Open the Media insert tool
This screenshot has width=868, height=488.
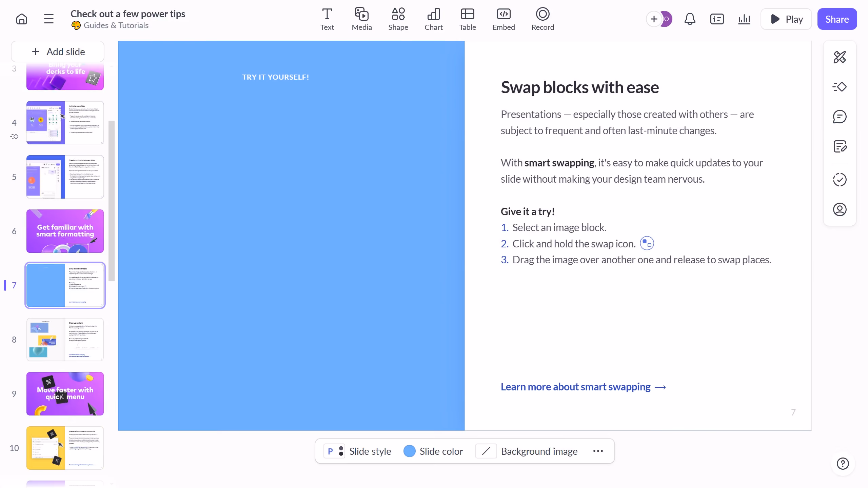point(362,19)
